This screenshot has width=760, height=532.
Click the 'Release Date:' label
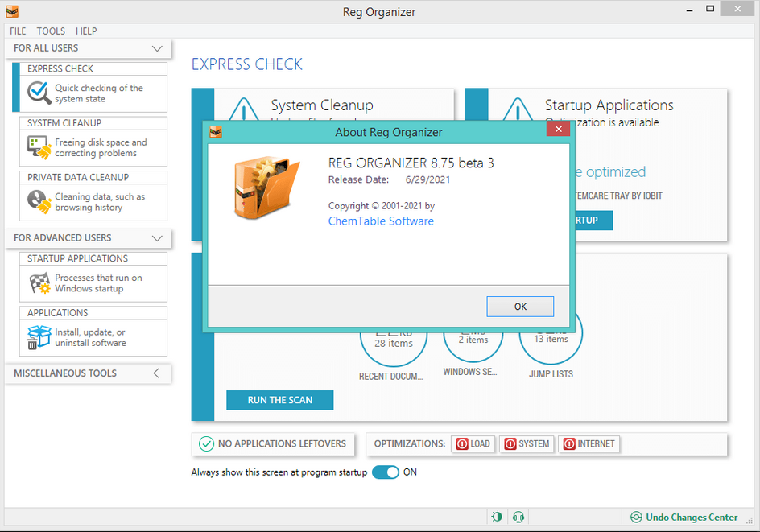coord(359,179)
